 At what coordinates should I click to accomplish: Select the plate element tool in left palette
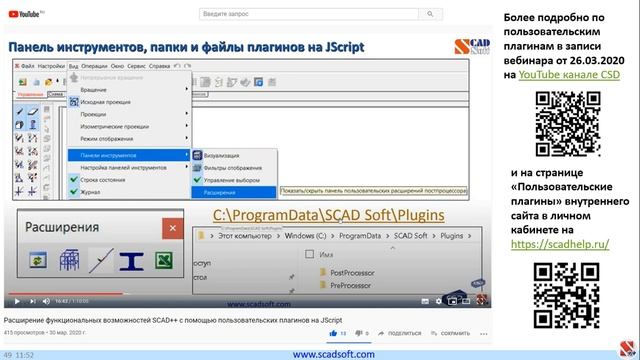(33, 111)
